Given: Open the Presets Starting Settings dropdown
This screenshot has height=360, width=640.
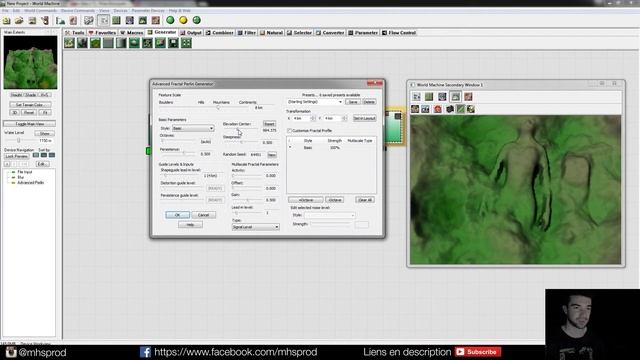Looking at the screenshot, I should [315, 102].
